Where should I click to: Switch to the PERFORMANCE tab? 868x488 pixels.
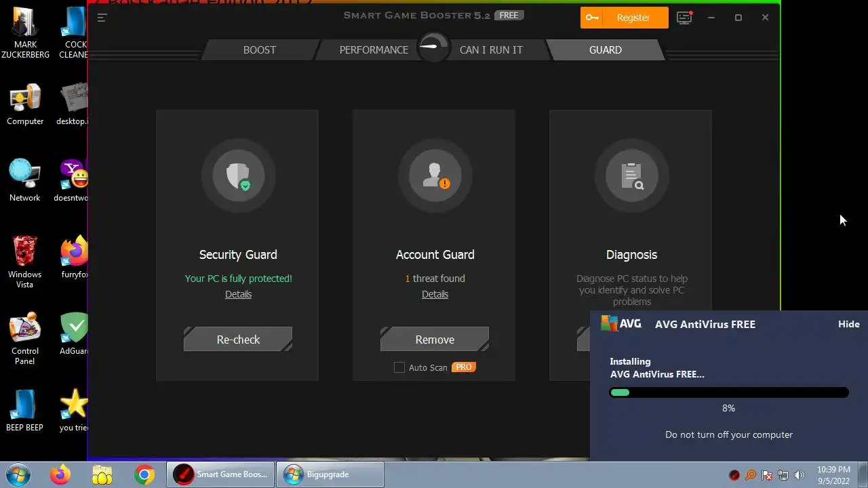click(374, 49)
